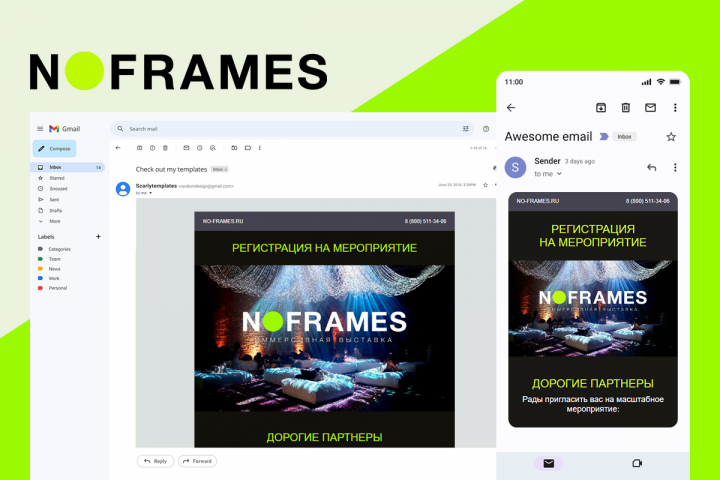
Task: Reply to Sender with mobile reply arrow
Action: click(651, 167)
